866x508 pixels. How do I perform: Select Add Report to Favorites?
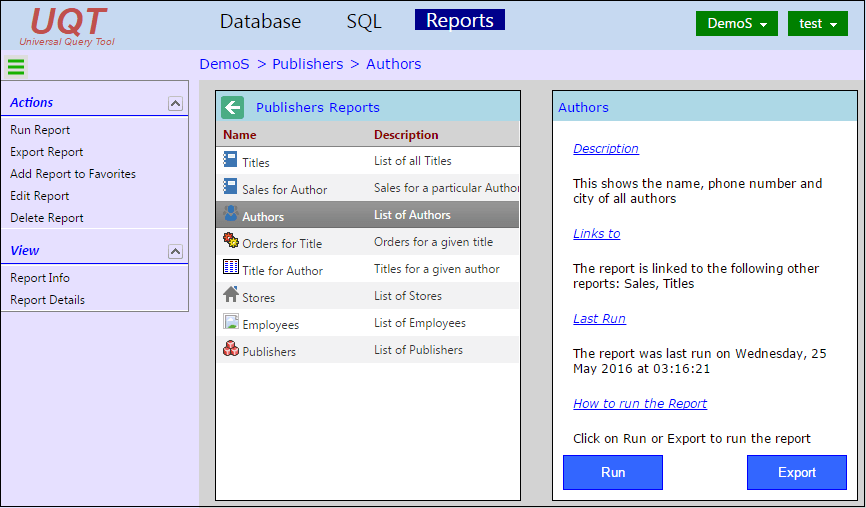click(73, 174)
